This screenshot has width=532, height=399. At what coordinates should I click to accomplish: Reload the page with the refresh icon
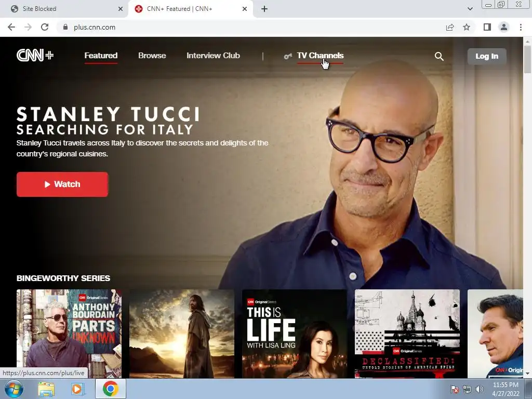tap(45, 27)
